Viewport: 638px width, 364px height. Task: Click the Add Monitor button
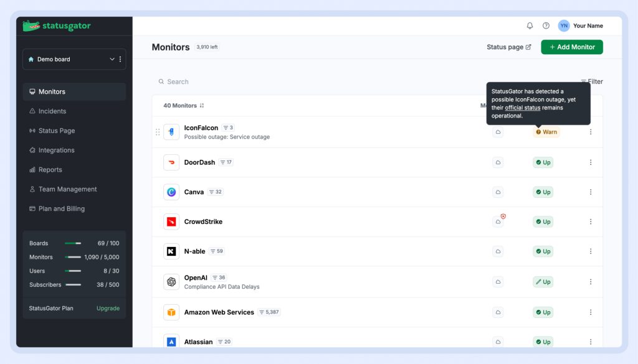coord(571,47)
